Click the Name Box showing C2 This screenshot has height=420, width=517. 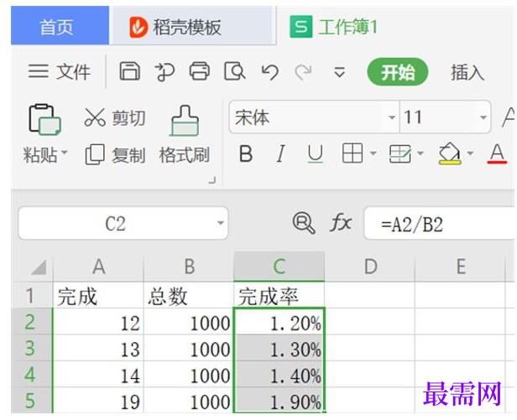[116, 224]
